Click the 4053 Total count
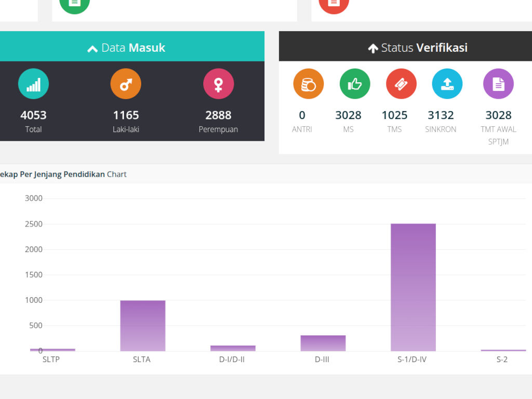 pyautogui.click(x=33, y=115)
